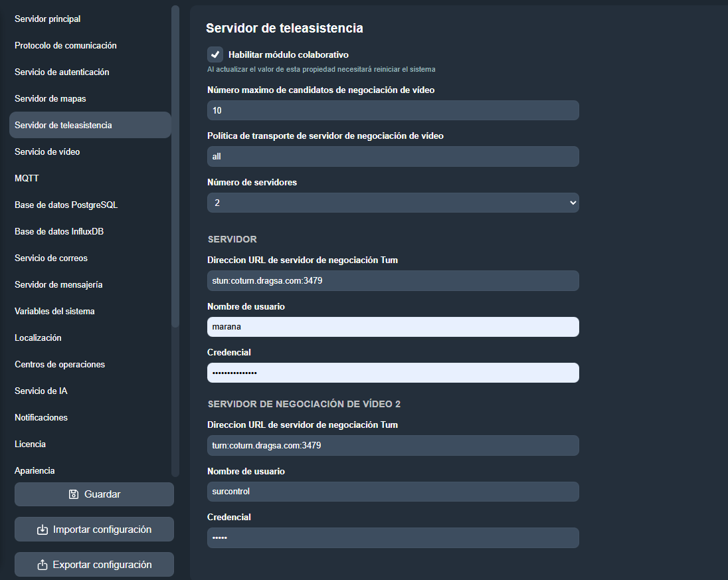The height and width of the screenshot is (580, 728).
Task: Select Servidor principal in the sidebar
Action: (x=47, y=19)
